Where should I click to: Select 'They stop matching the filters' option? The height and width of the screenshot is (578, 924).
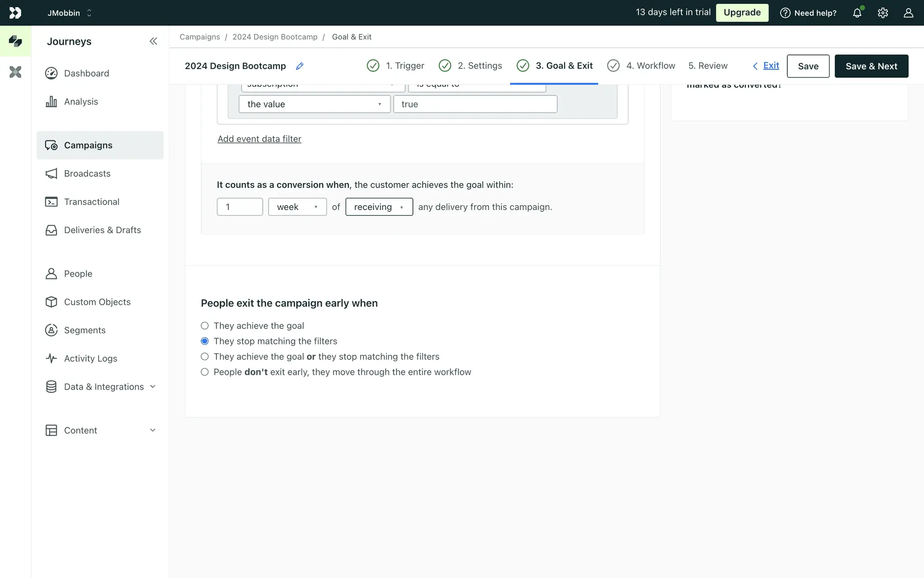click(x=205, y=342)
